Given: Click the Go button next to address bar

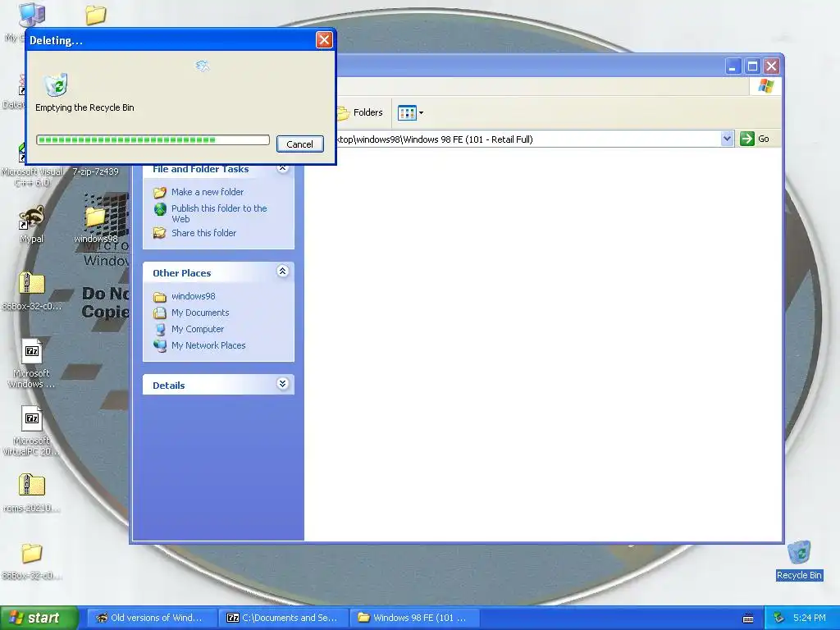Looking at the screenshot, I should pos(755,139).
